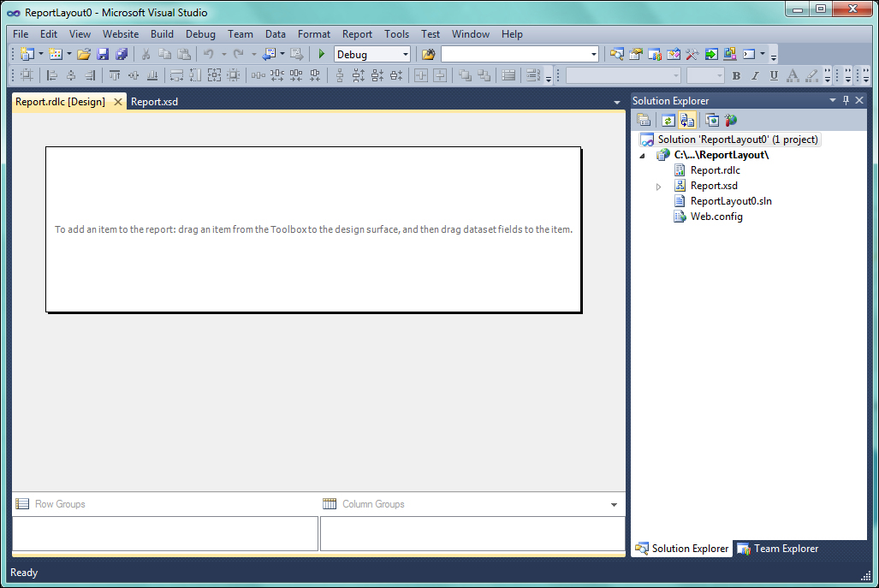879x588 pixels.
Task: Open ASP.NET Configuration icon in Solution Explorer
Action: (730, 120)
